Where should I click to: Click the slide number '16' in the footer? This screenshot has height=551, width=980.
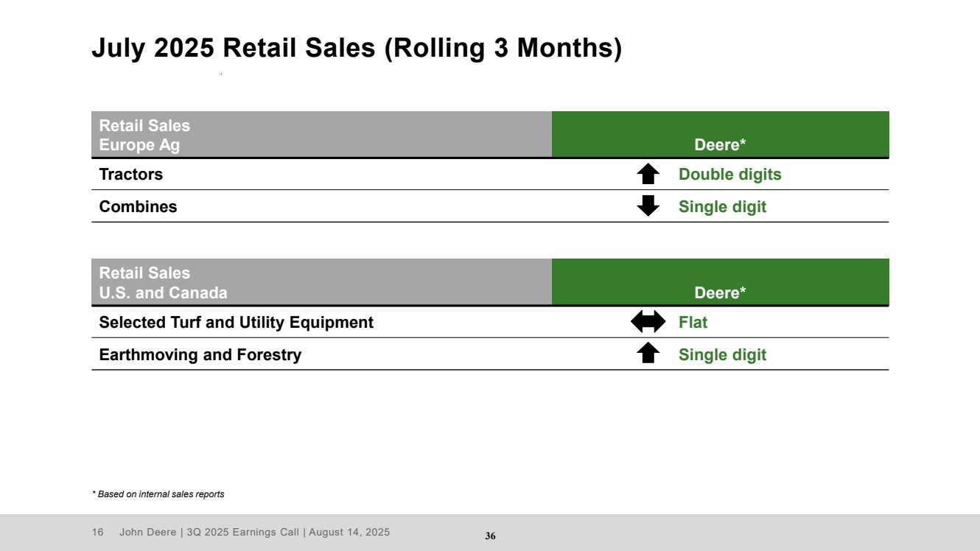click(x=97, y=533)
